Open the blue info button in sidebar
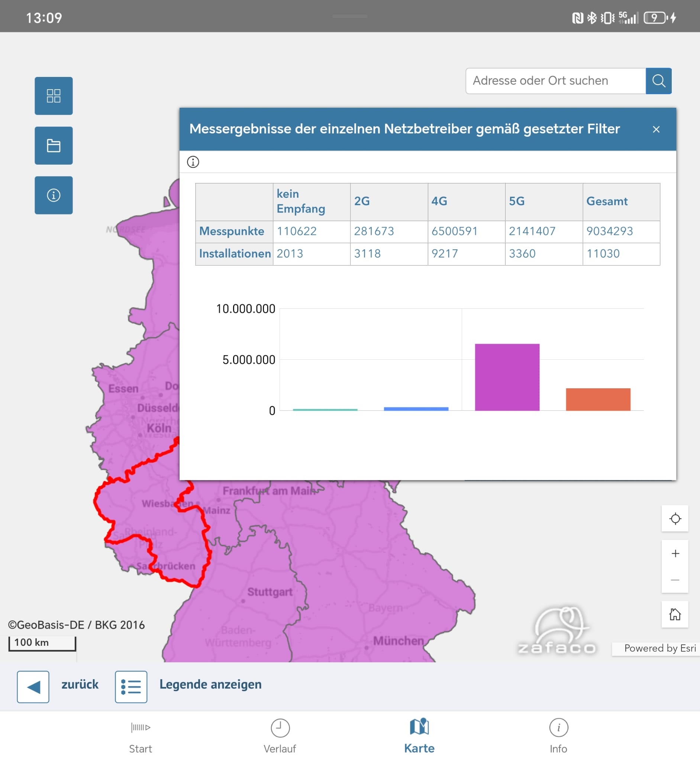This screenshot has height=761, width=700. [54, 195]
